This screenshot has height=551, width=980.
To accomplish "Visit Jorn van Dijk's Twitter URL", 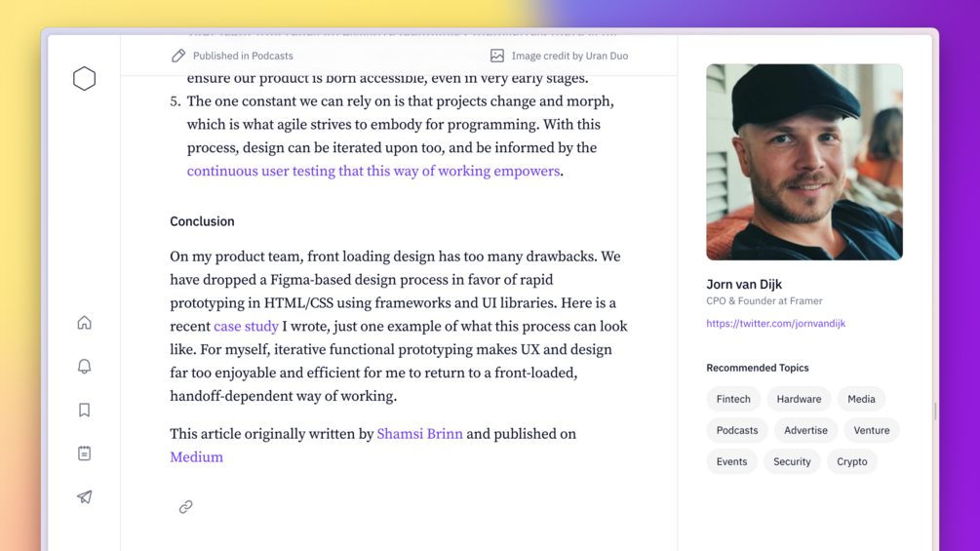I will (x=775, y=324).
